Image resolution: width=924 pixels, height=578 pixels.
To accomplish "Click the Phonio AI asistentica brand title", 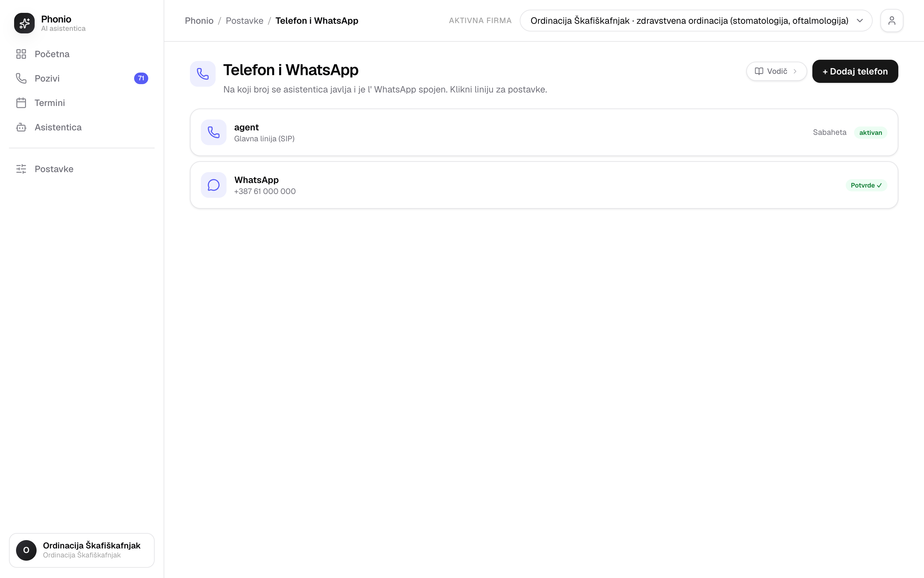I will (x=64, y=23).
